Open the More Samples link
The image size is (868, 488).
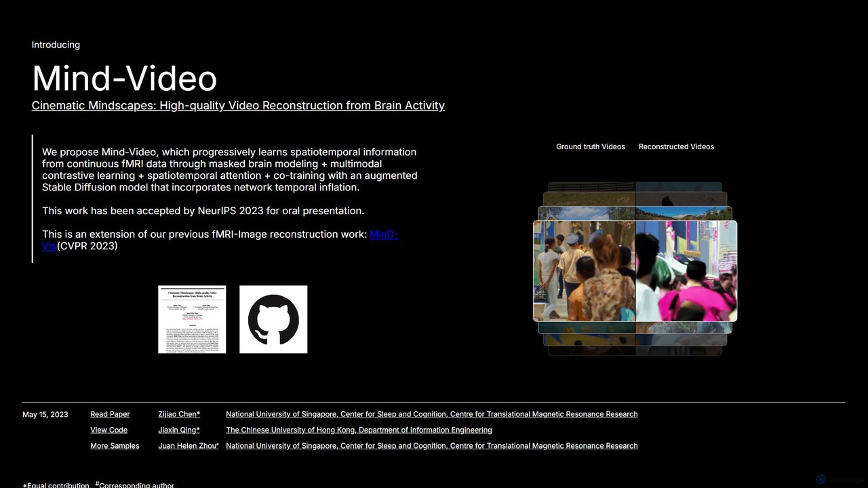[115, 446]
